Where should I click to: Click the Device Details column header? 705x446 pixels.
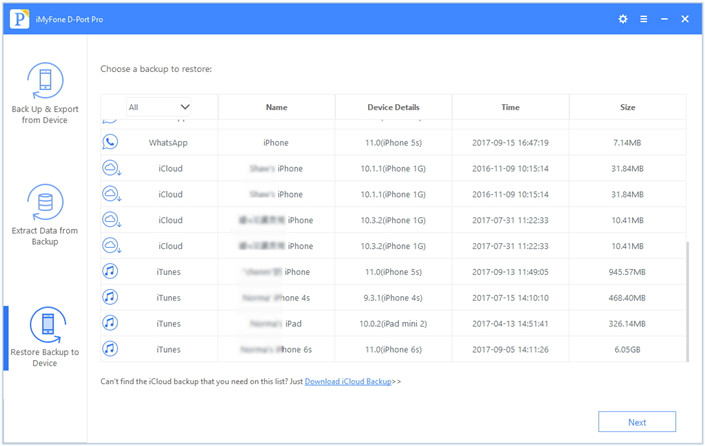[x=393, y=107]
